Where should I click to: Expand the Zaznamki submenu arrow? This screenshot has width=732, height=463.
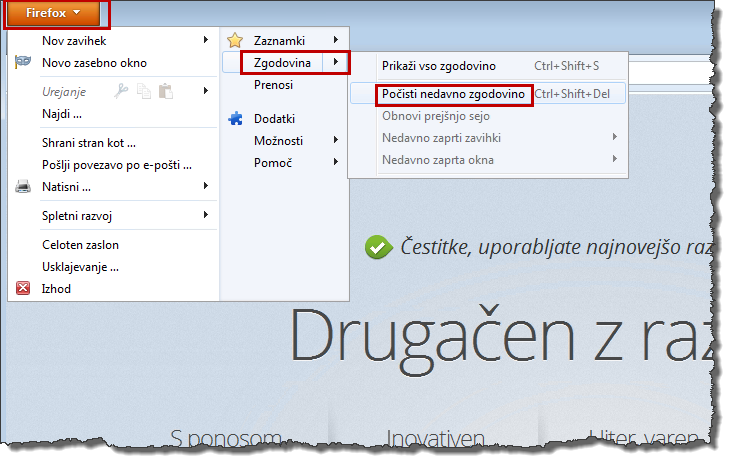[336, 40]
